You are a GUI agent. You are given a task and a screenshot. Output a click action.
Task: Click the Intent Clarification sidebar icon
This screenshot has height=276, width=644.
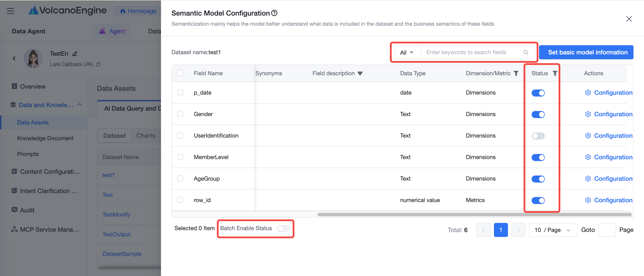click(x=14, y=191)
